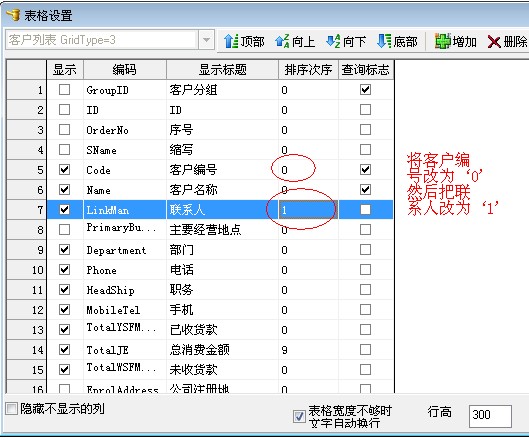529x440 pixels.
Task: Send row to bottom with 底部 icon
Action: pyautogui.click(x=384, y=41)
